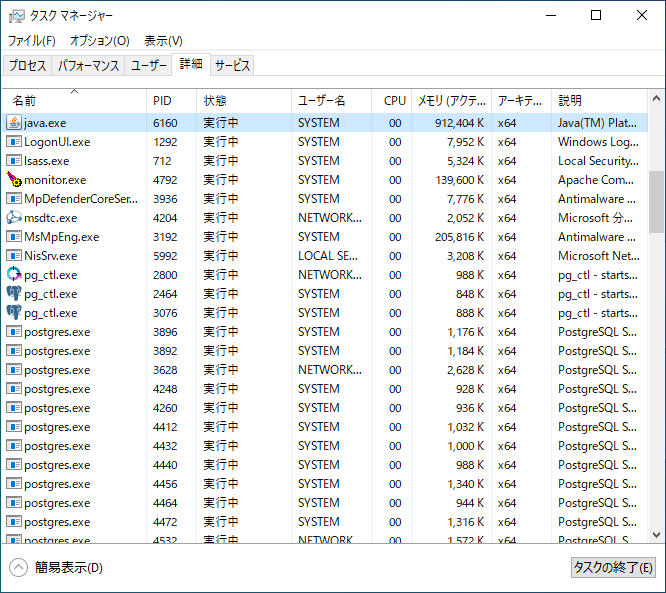Click the タスクの終了(E) button
The width and height of the screenshot is (666, 593).
613,567
